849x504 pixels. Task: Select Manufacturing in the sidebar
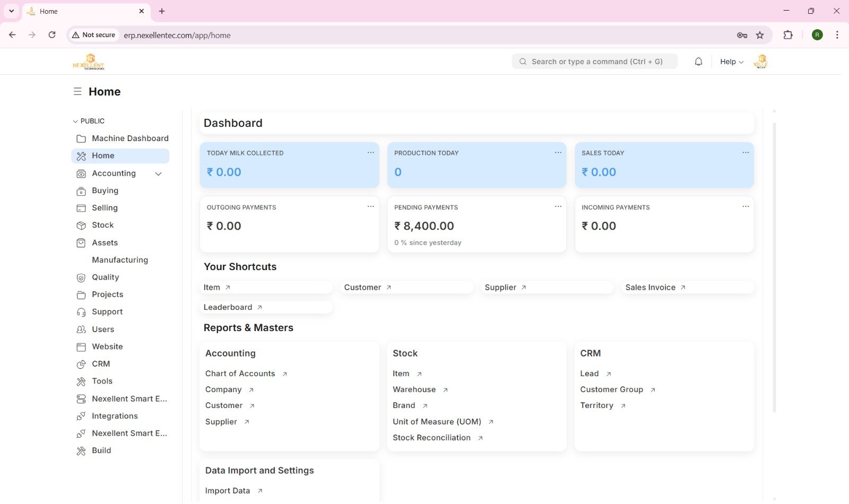pyautogui.click(x=120, y=260)
